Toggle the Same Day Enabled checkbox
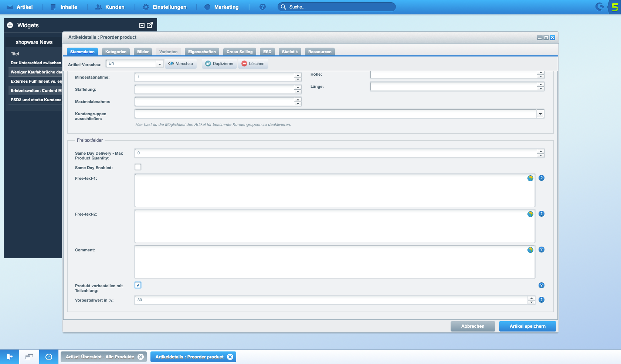This screenshot has width=621, height=364. 138,167
